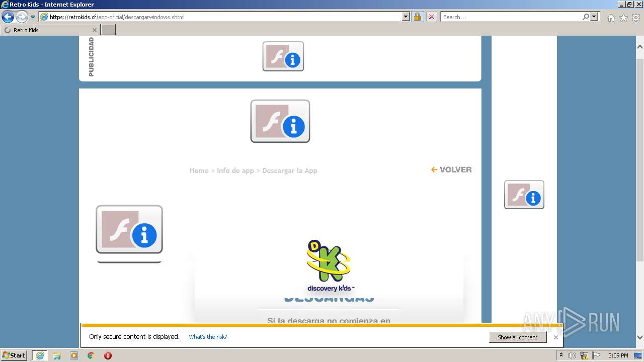Click Internet Explorer taskbar icon

(40, 355)
